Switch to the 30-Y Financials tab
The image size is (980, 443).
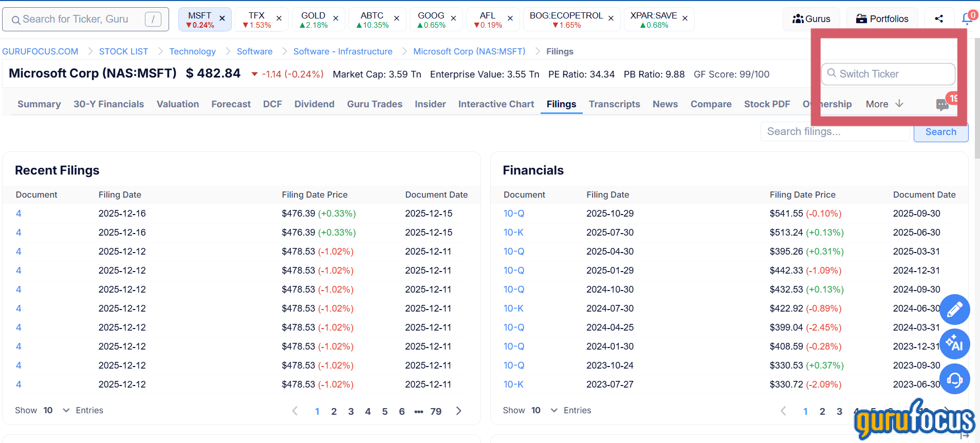tap(109, 104)
